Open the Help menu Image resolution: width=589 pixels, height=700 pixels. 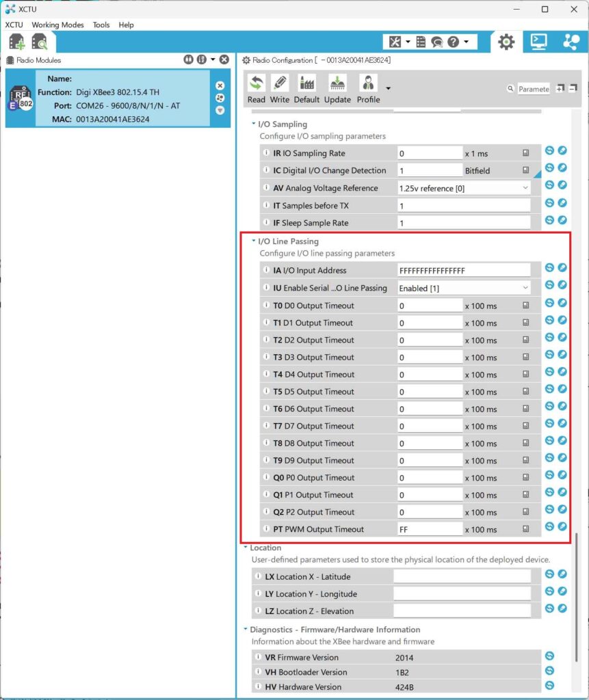(126, 25)
